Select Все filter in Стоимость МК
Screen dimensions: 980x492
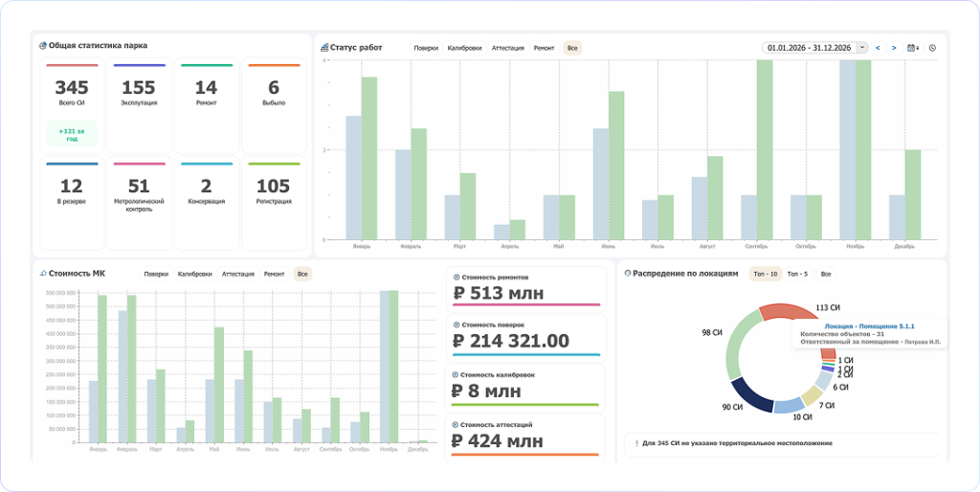point(302,274)
